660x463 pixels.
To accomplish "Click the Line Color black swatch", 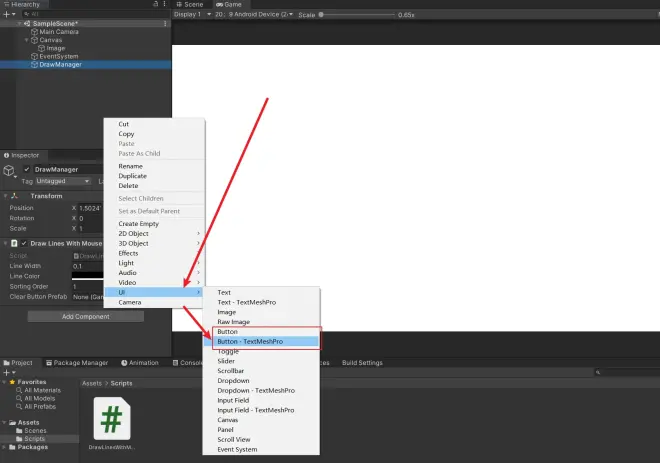I will pyautogui.click(x=88, y=276).
